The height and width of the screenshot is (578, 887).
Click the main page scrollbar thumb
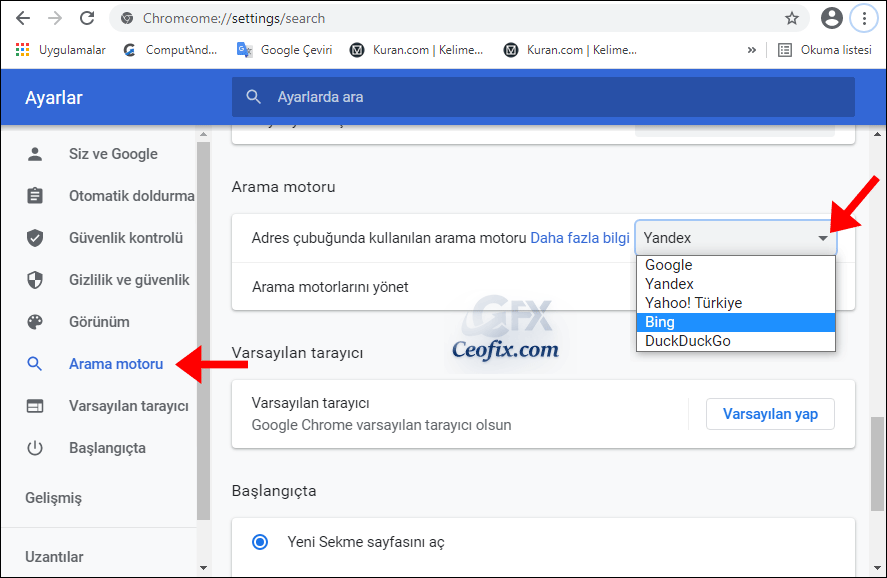(877, 464)
